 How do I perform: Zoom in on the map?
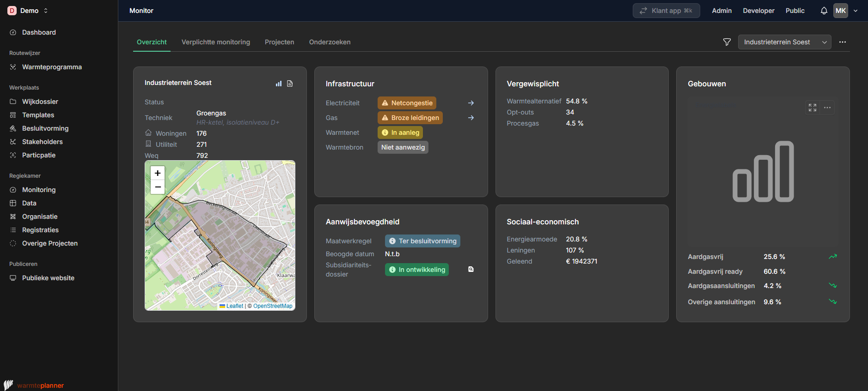coord(158,173)
